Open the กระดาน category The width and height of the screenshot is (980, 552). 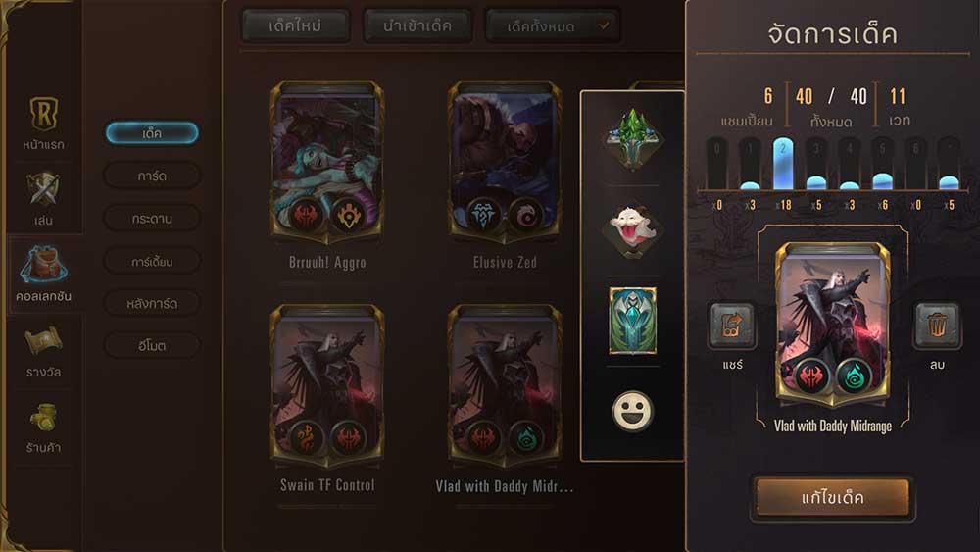click(x=152, y=219)
